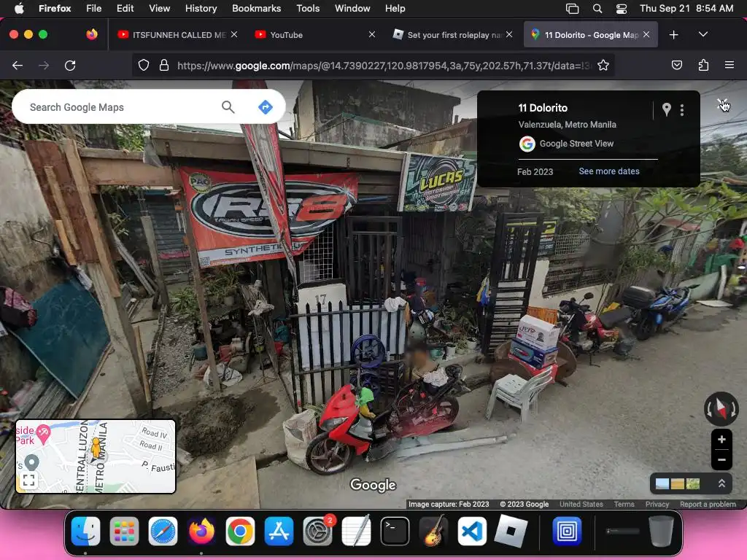Screen dimensions: 747x560
Task: Open the three-dot menu in 11 Dolorito card
Action: pyautogui.click(x=682, y=110)
